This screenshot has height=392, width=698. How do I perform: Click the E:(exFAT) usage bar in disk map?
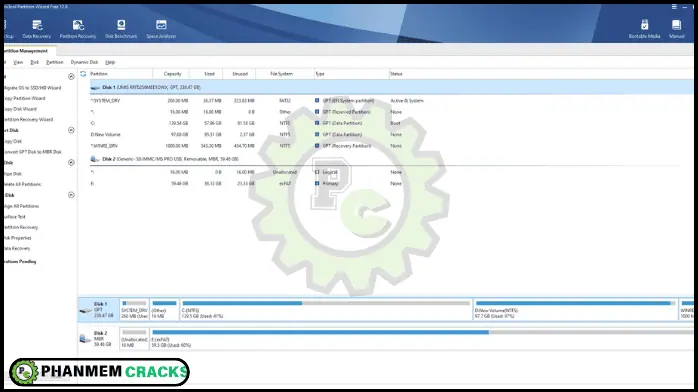click(x=422, y=332)
